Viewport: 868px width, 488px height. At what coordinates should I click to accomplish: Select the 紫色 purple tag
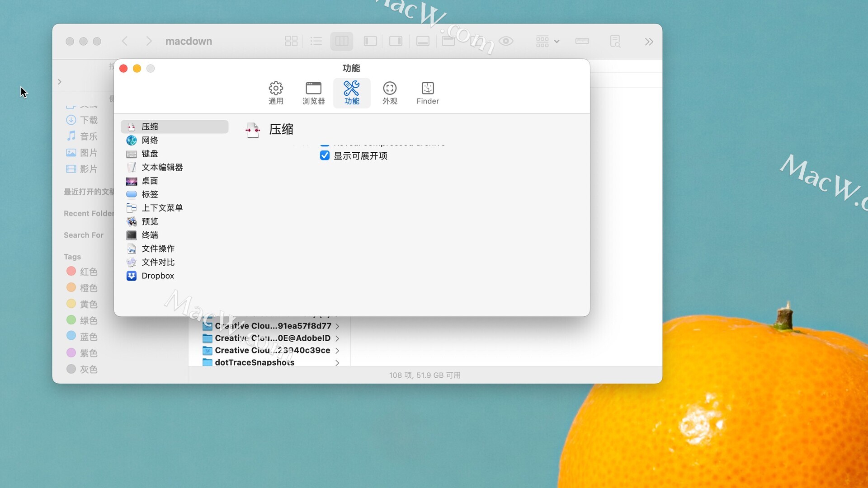[x=82, y=353]
